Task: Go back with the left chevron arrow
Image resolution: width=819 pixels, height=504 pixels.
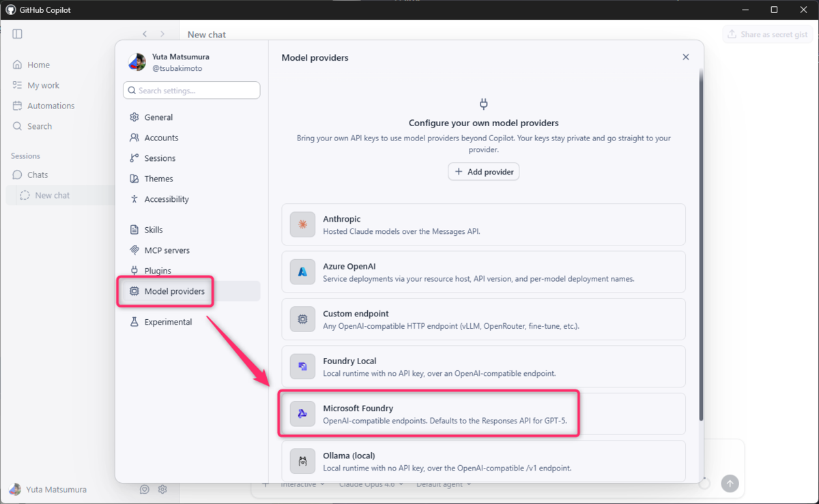Action: (x=145, y=34)
